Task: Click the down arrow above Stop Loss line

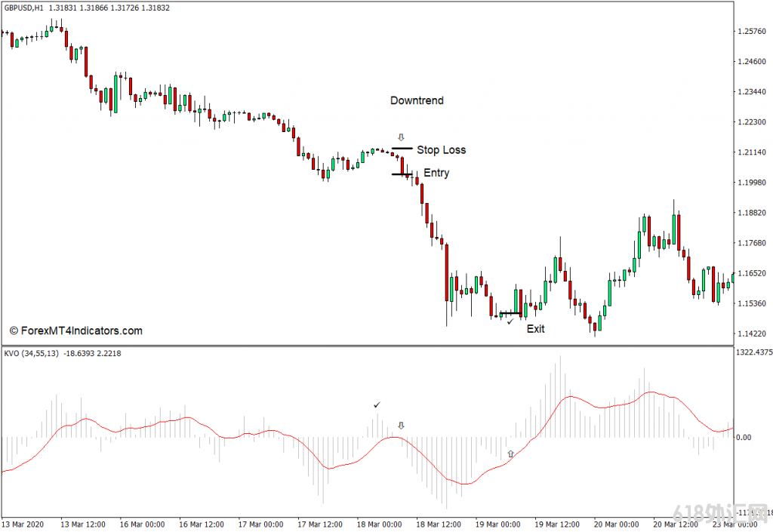Action: coord(401,137)
